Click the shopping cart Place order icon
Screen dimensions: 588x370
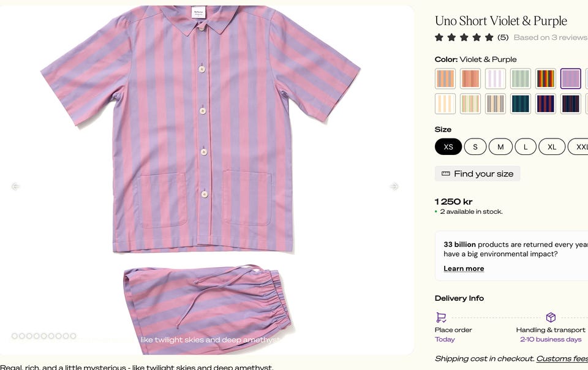[441, 317]
